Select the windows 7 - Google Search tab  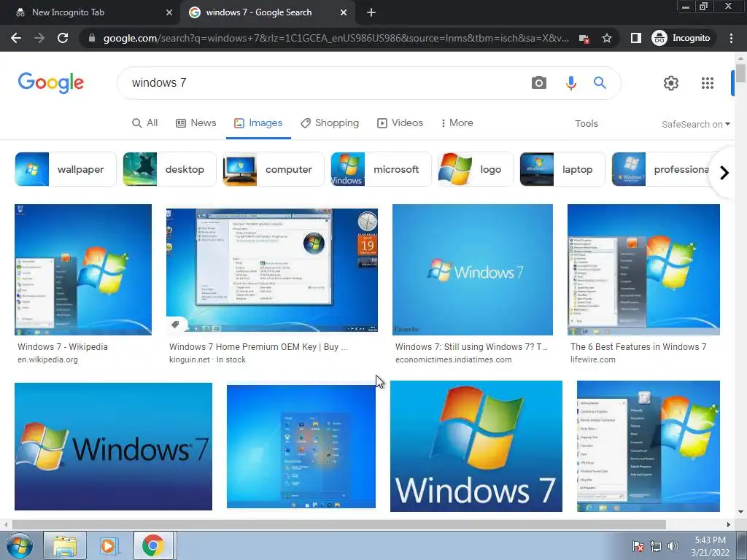pos(267,12)
